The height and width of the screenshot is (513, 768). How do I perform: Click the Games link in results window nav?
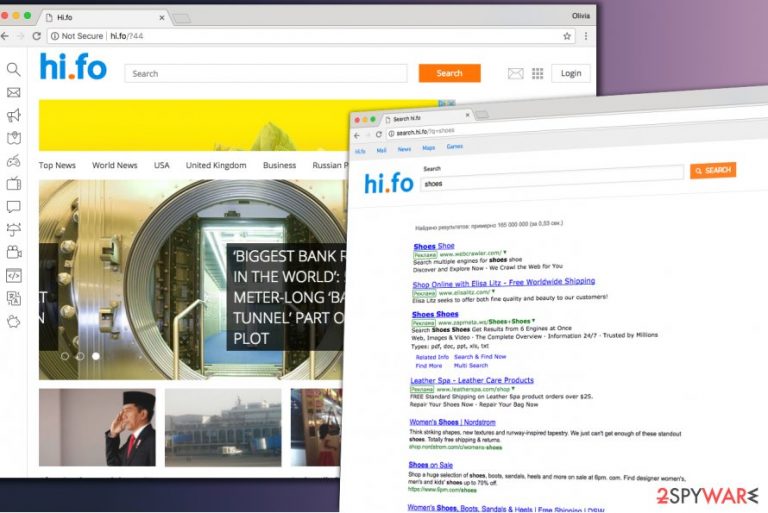tap(455, 147)
